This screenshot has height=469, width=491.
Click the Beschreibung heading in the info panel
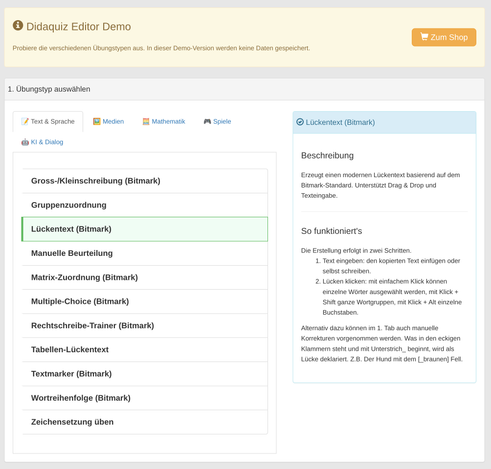coord(327,156)
